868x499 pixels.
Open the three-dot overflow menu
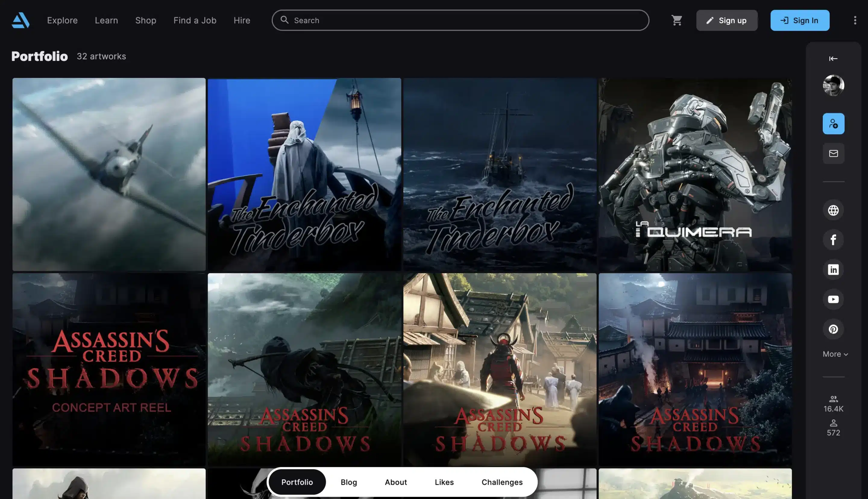click(x=855, y=20)
